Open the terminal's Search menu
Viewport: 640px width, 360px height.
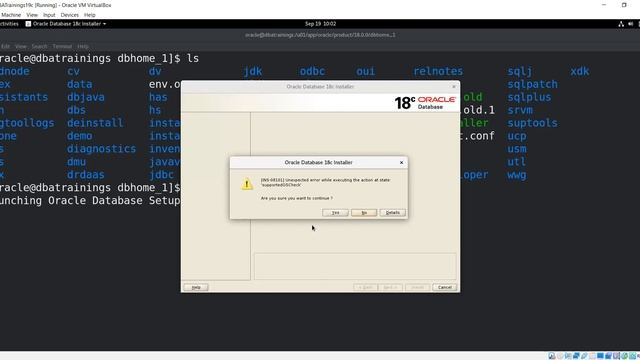tap(39, 47)
